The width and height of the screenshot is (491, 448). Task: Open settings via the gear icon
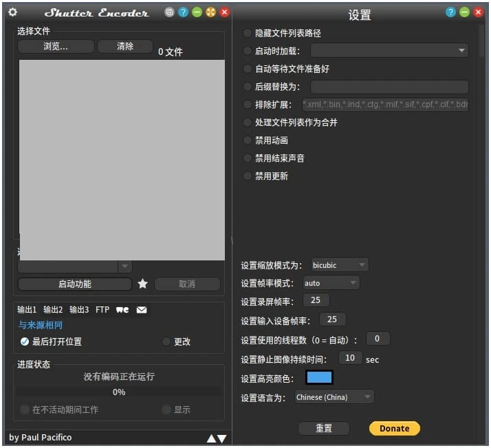(12, 12)
